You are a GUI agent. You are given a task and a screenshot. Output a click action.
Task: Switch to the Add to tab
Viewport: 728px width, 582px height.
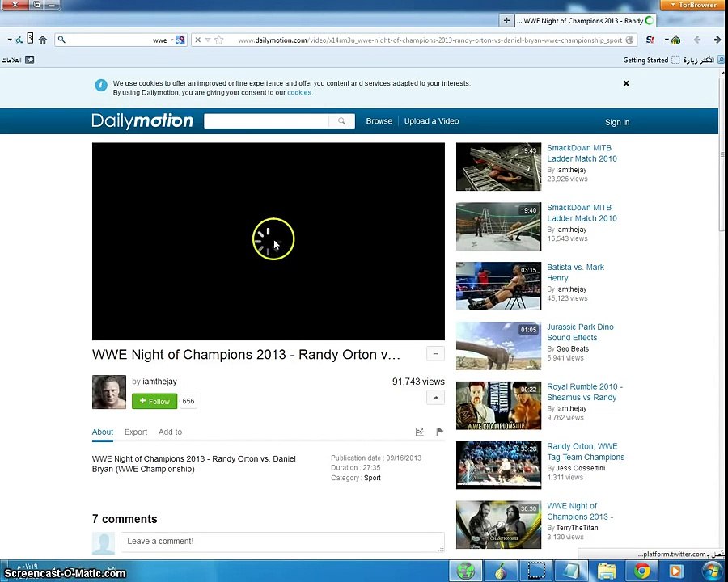[x=170, y=432]
